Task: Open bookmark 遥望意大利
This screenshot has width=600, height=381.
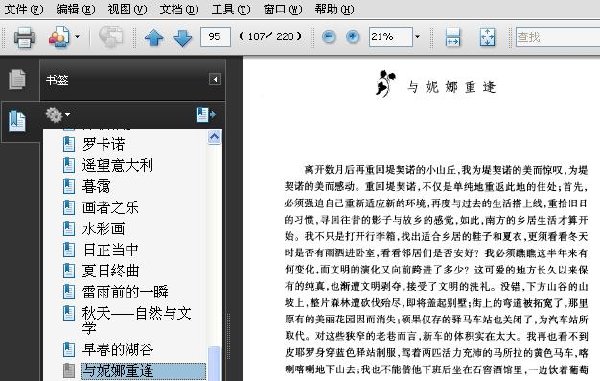Action: (117, 165)
